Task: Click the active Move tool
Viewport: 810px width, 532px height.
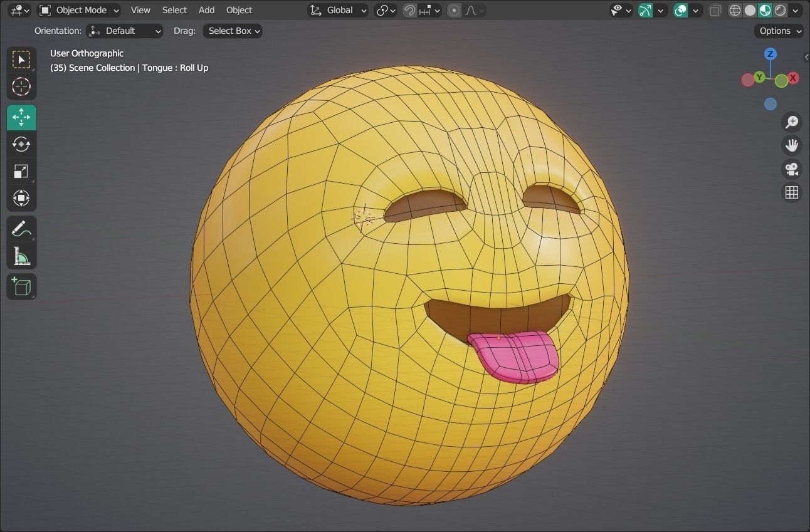Action: 21,117
